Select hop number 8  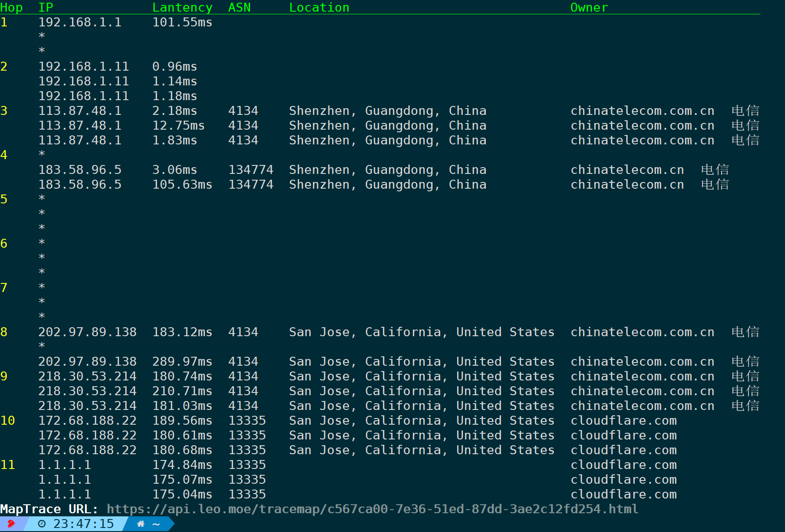(4, 332)
